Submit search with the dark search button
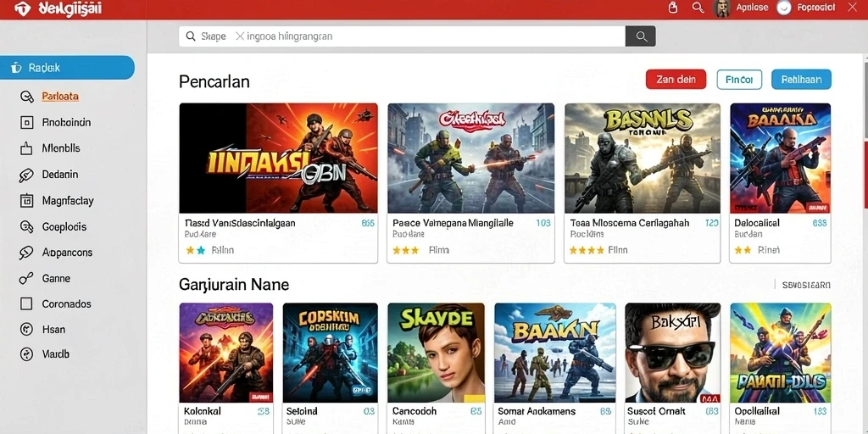This screenshot has height=434, width=868. point(641,36)
